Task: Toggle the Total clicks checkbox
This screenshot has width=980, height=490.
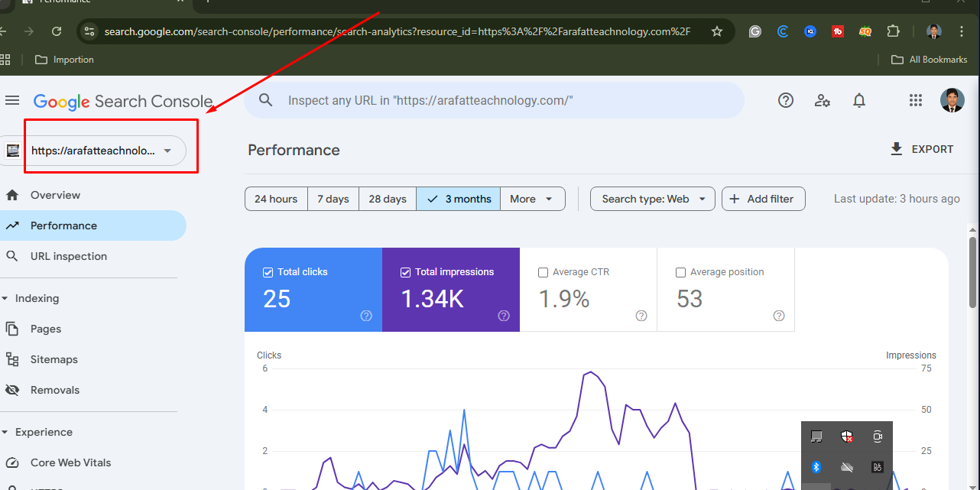Action: point(268,272)
